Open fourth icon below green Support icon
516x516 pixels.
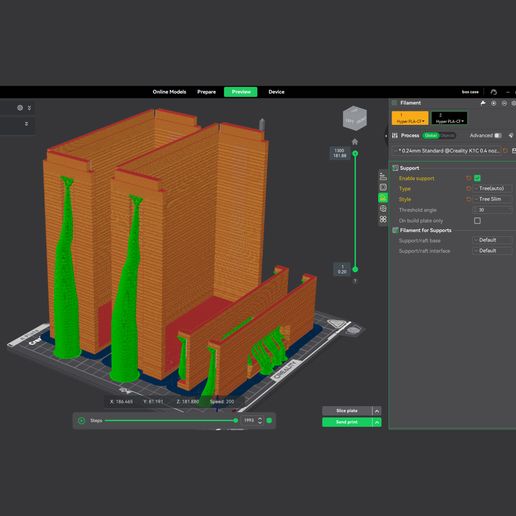(383, 209)
